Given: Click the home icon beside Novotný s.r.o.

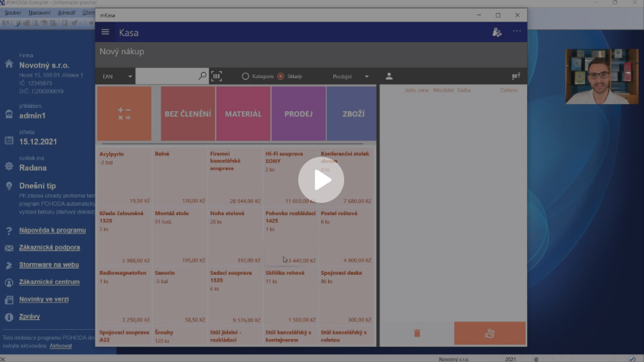Looking at the screenshot, I should point(9,64).
